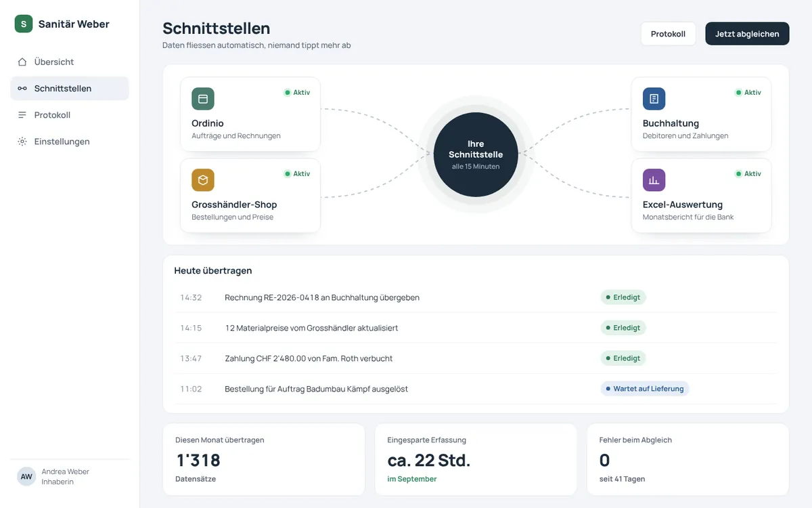812x508 pixels.
Task: Click the Aktiv status on Grosshändler-Shop card
Action: [297, 173]
